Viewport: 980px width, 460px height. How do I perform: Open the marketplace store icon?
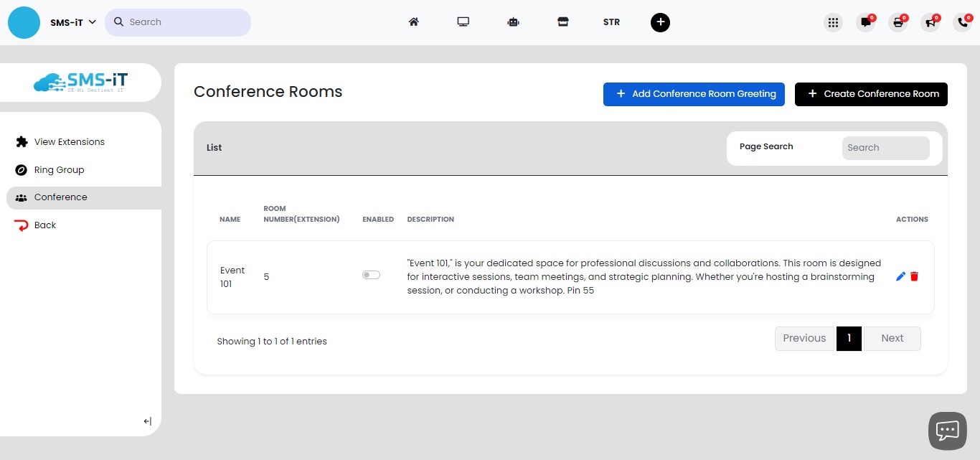click(x=563, y=22)
